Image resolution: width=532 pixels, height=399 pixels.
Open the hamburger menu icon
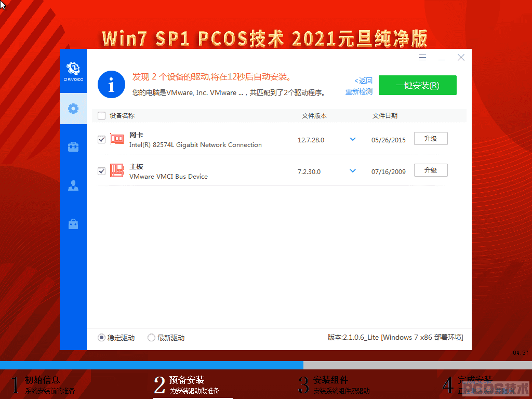coord(422,57)
